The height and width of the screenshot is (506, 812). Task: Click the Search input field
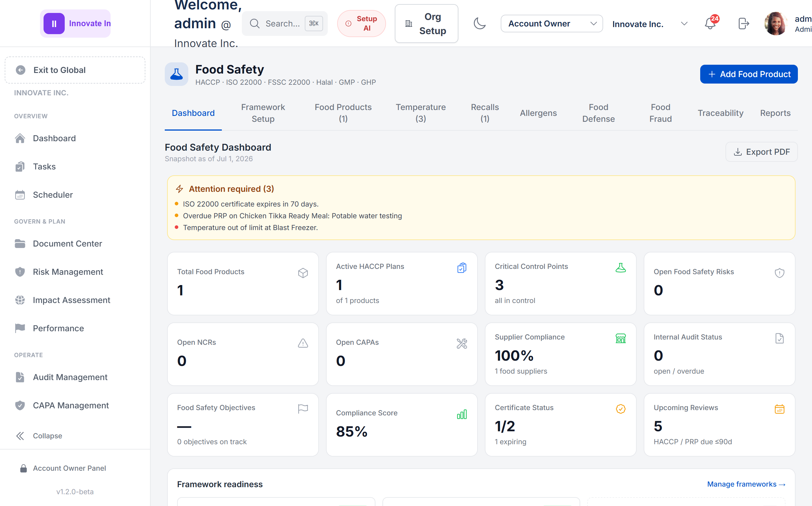(285, 24)
